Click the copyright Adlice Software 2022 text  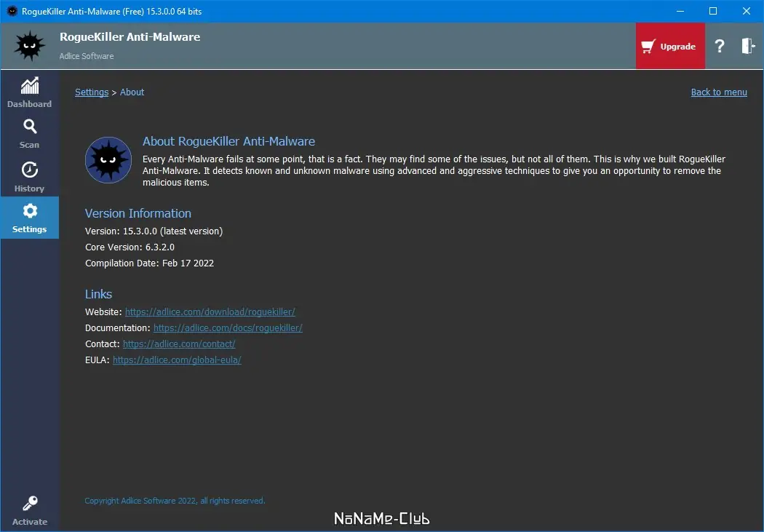pos(175,501)
